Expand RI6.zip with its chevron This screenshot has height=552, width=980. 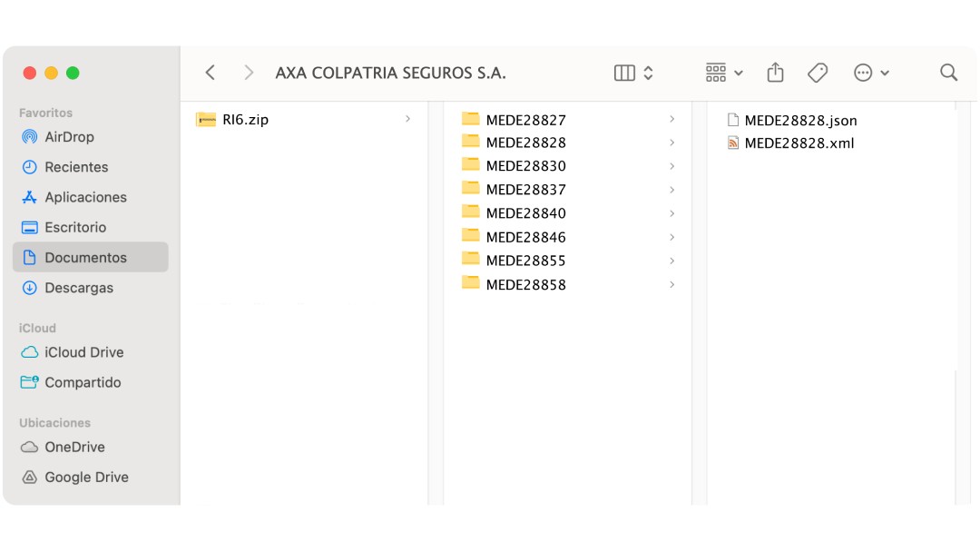pyautogui.click(x=407, y=119)
